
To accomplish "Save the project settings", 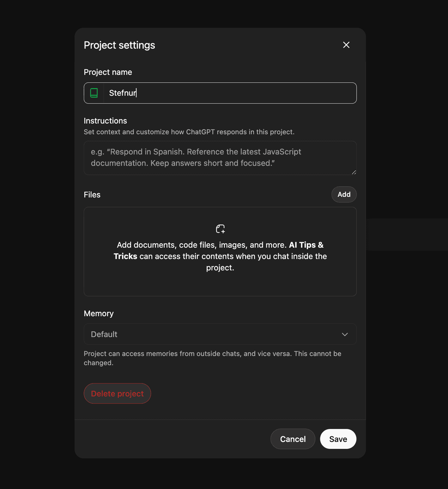I will 338,439.
